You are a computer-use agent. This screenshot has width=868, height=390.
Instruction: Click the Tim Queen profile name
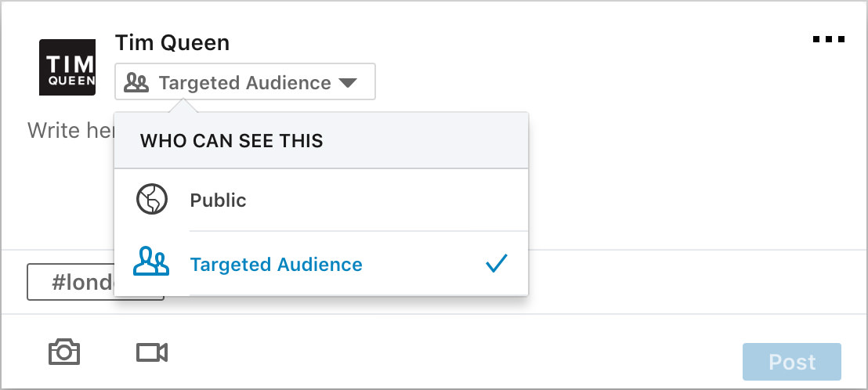[x=172, y=43]
